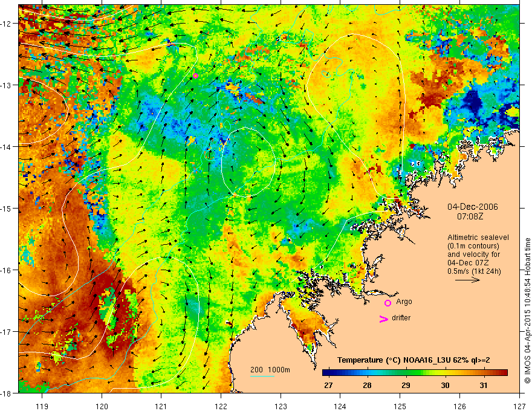Click the '200 1000m' depth contour label
This screenshot has height=411, width=532.
pyautogui.click(x=270, y=370)
